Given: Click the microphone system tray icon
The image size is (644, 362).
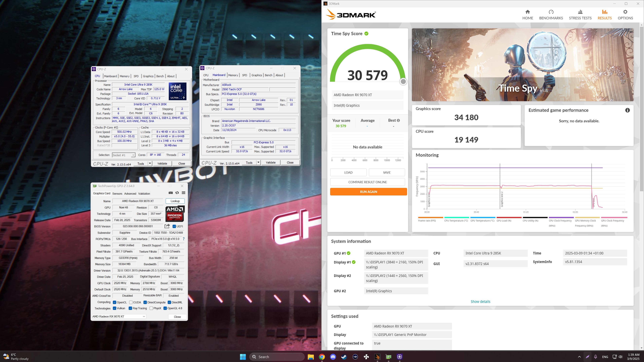Looking at the screenshot, I should 596,357.
